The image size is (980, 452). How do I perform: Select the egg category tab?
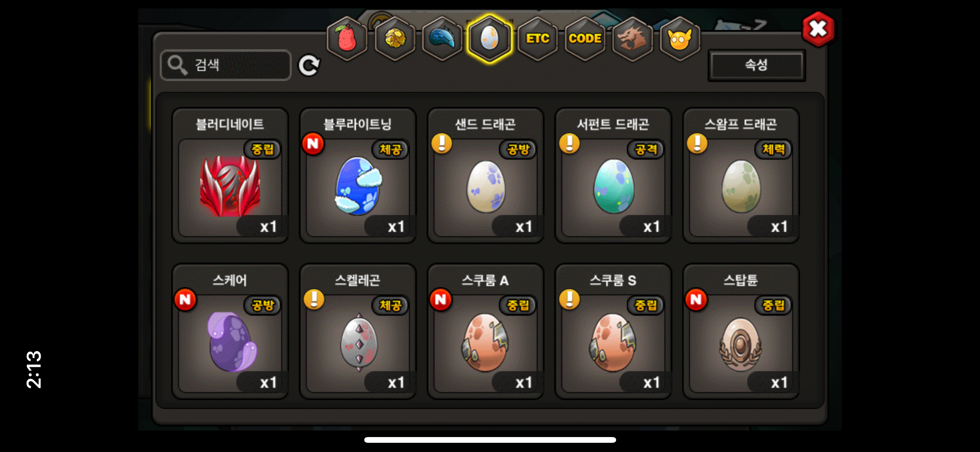(x=490, y=38)
